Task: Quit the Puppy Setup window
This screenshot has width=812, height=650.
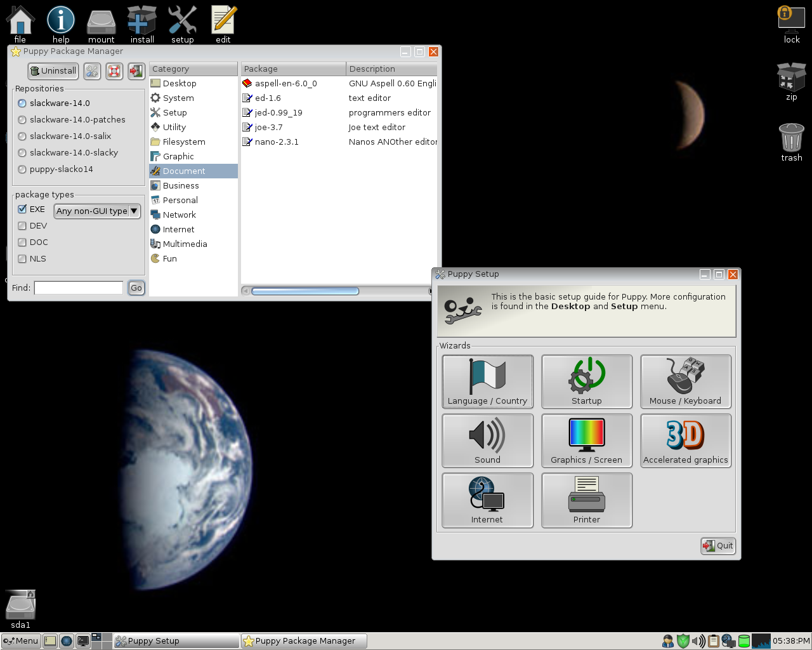Action: [x=718, y=545]
